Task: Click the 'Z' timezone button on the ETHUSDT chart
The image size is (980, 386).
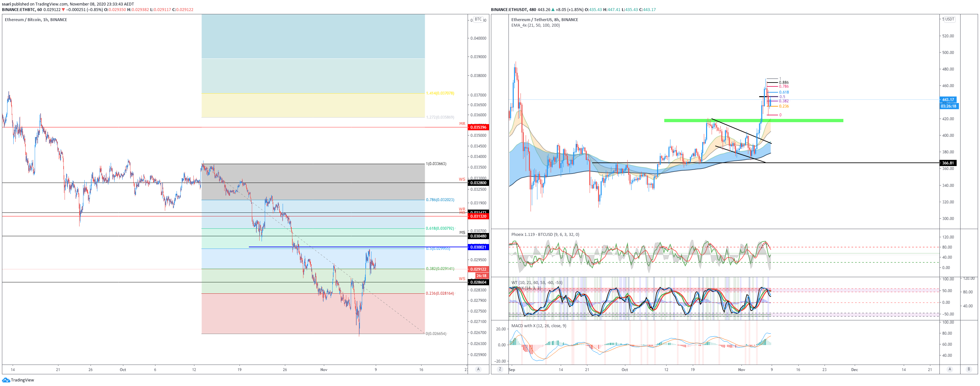Action: pos(500,369)
